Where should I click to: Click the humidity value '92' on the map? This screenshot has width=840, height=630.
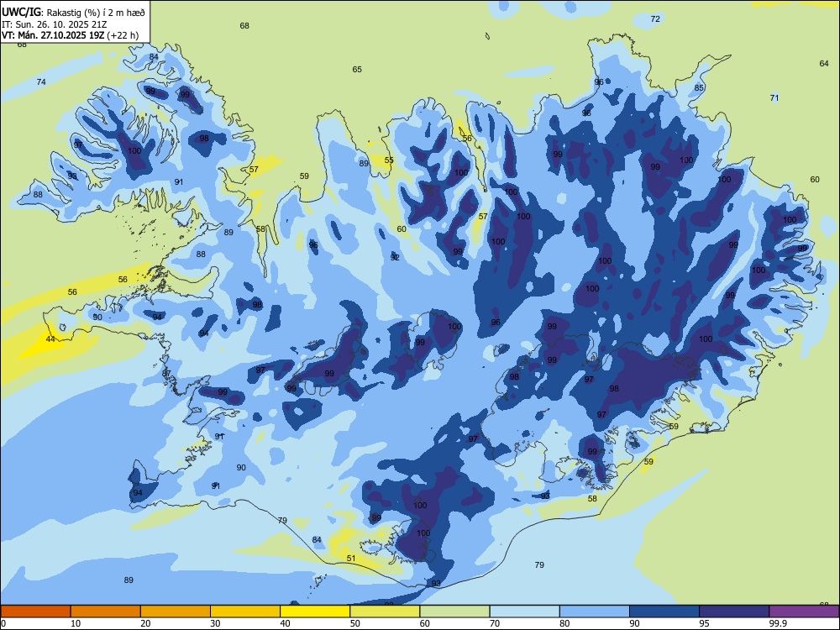coord(395,258)
